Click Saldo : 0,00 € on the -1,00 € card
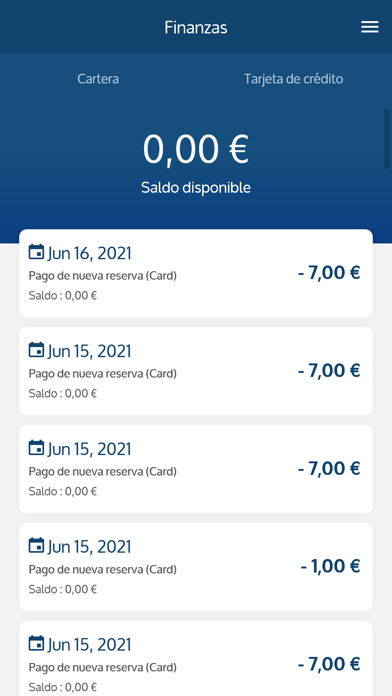 (x=63, y=589)
